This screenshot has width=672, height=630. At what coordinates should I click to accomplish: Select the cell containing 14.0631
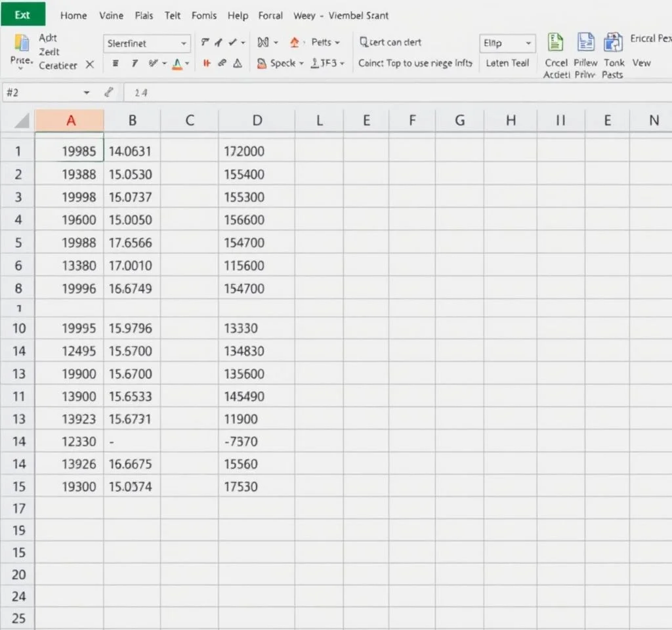point(132,150)
